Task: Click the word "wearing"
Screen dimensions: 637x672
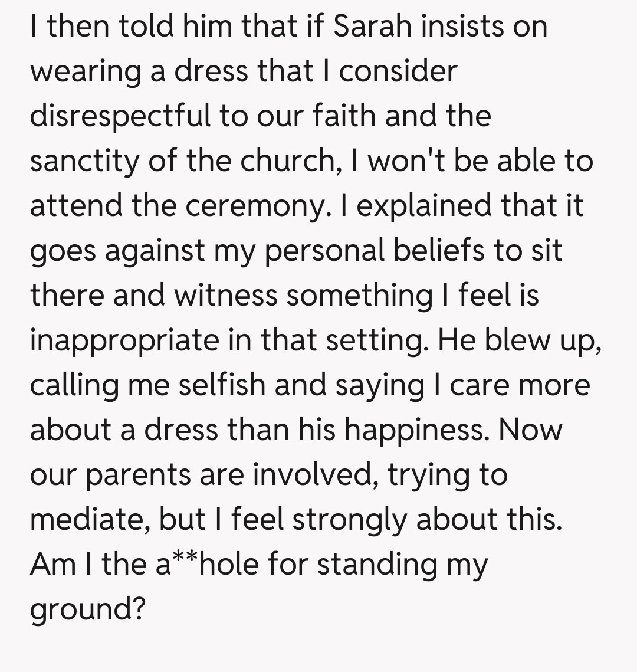Action: (85, 72)
